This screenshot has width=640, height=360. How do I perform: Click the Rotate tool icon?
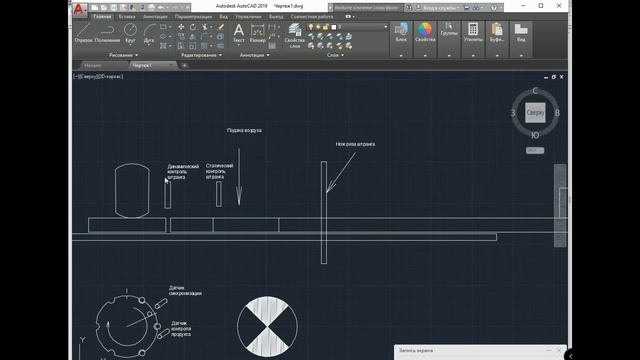[192, 27]
